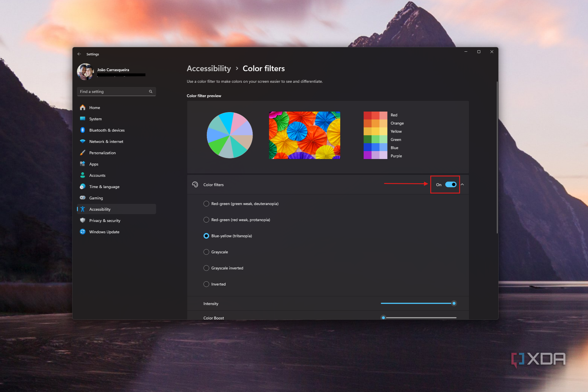Open the Accessibility breadcrumb link
Image resolution: width=588 pixels, height=392 pixels.
(x=209, y=68)
